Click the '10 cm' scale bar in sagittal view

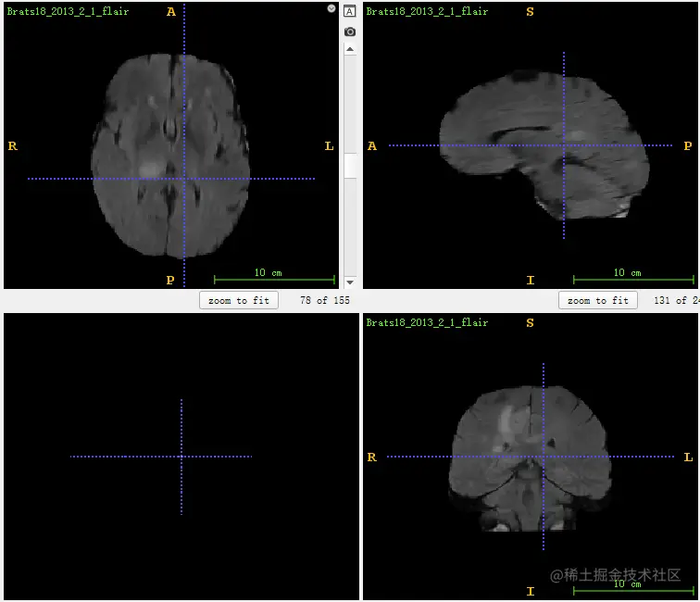(633, 276)
